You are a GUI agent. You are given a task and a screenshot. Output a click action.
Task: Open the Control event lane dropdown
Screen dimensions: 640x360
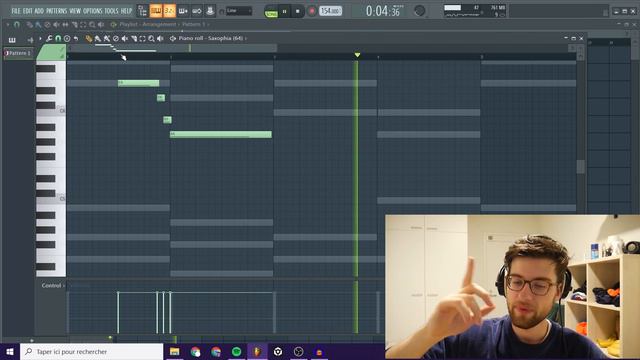click(x=53, y=285)
